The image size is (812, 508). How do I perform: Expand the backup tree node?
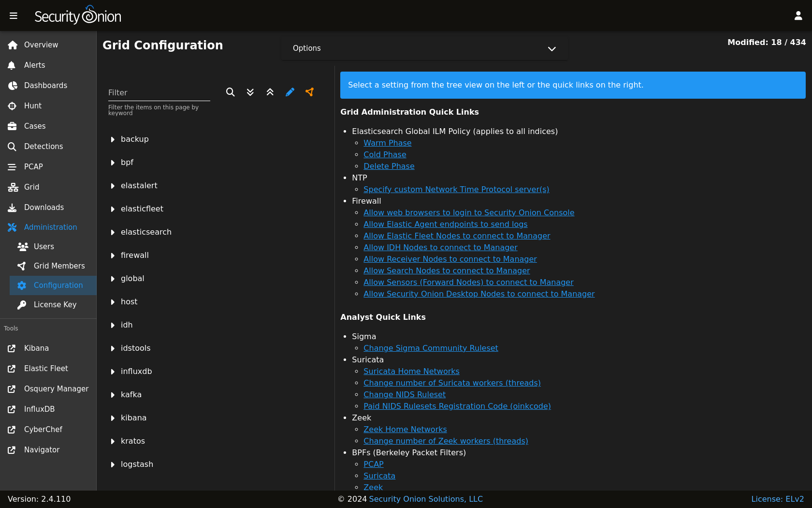coord(113,139)
